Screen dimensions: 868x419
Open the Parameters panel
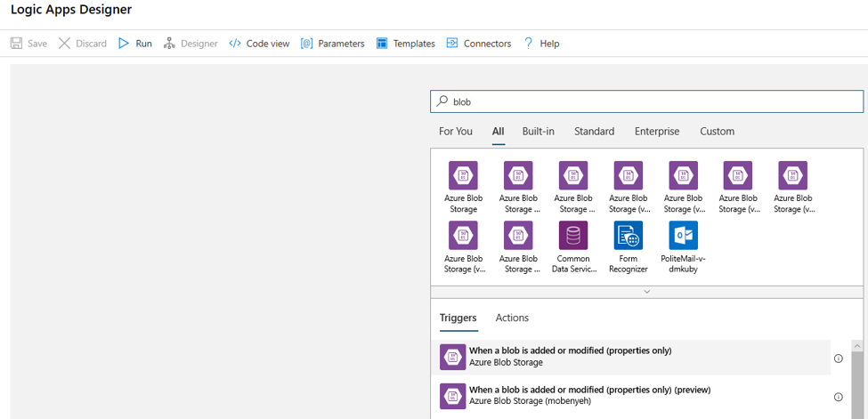click(x=332, y=43)
